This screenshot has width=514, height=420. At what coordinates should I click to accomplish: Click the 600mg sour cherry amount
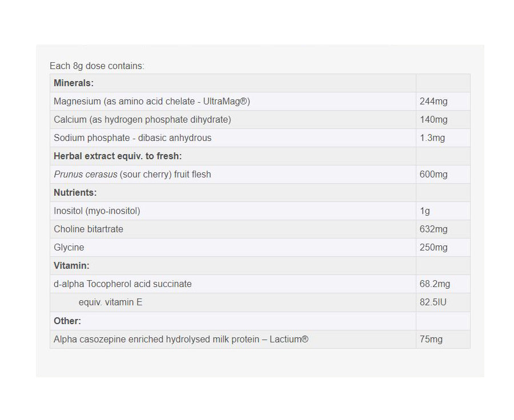click(433, 175)
